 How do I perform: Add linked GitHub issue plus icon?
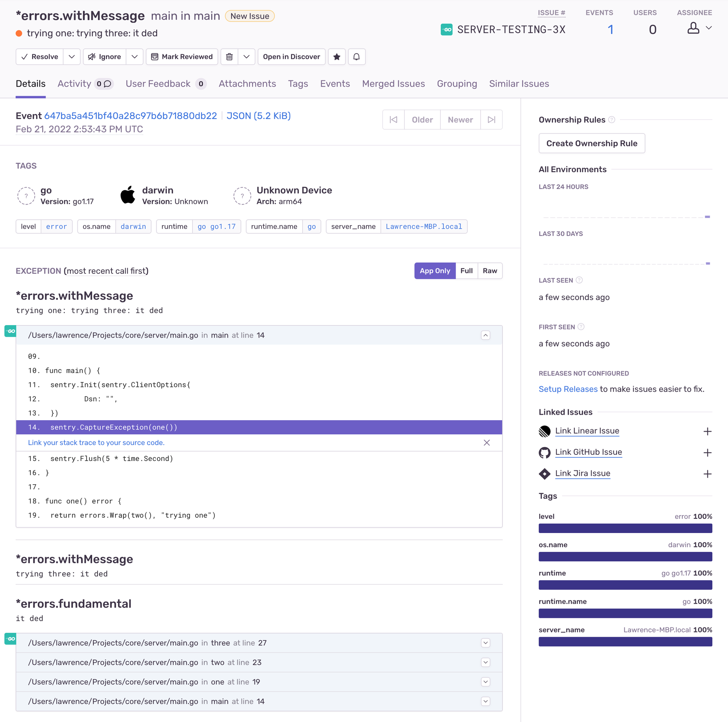pos(707,452)
